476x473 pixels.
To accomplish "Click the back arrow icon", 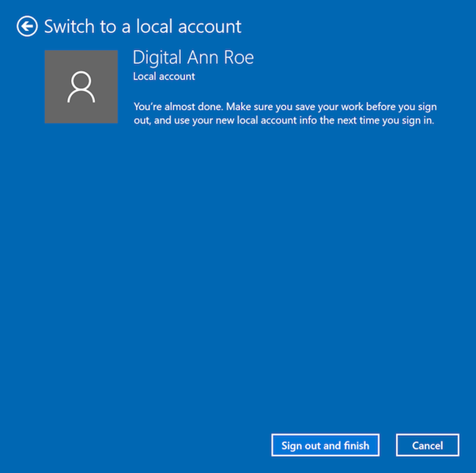I will [x=27, y=26].
